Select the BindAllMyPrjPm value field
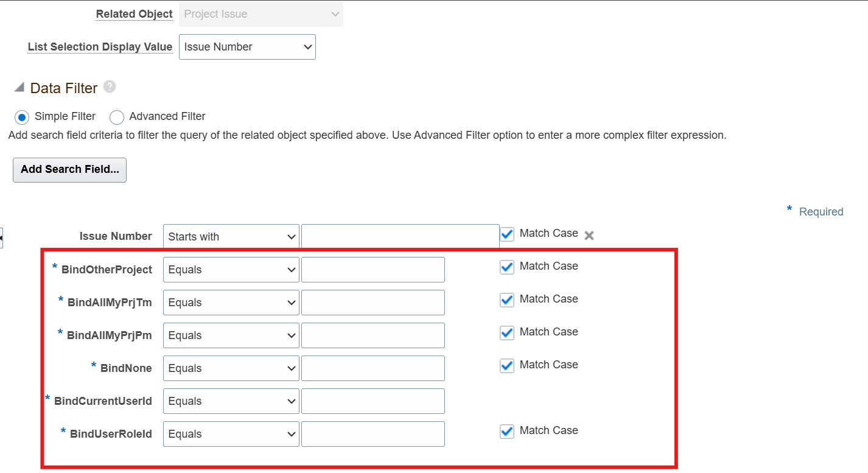This screenshot has width=868, height=473. (373, 335)
